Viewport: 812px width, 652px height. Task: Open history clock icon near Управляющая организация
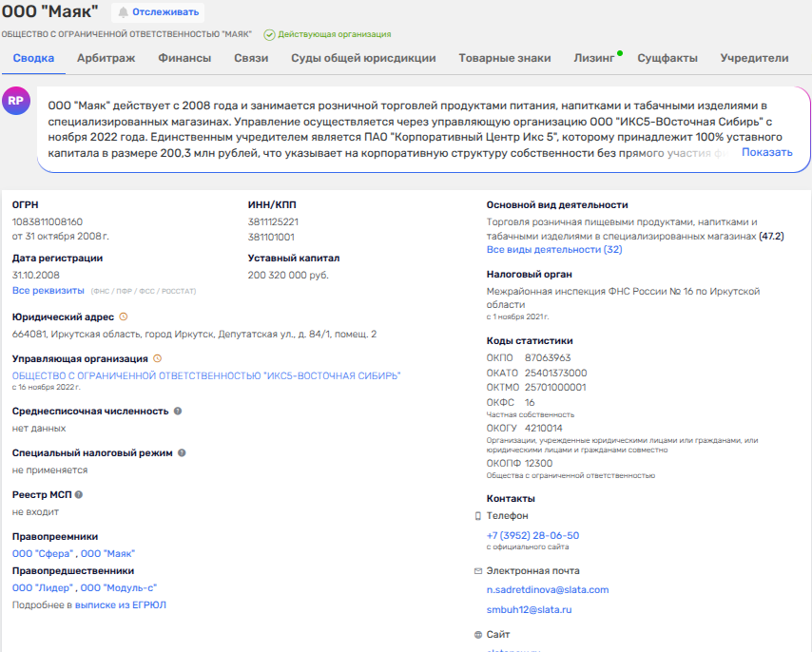pos(157,359)
